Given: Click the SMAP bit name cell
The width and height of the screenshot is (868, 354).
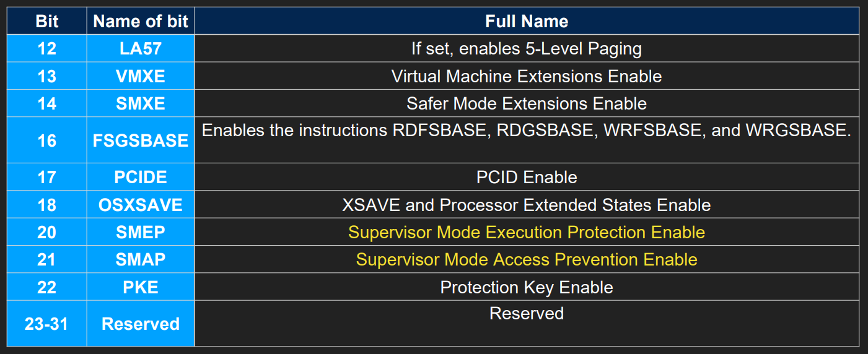Looking at the screenshot, I should point(141,259).
